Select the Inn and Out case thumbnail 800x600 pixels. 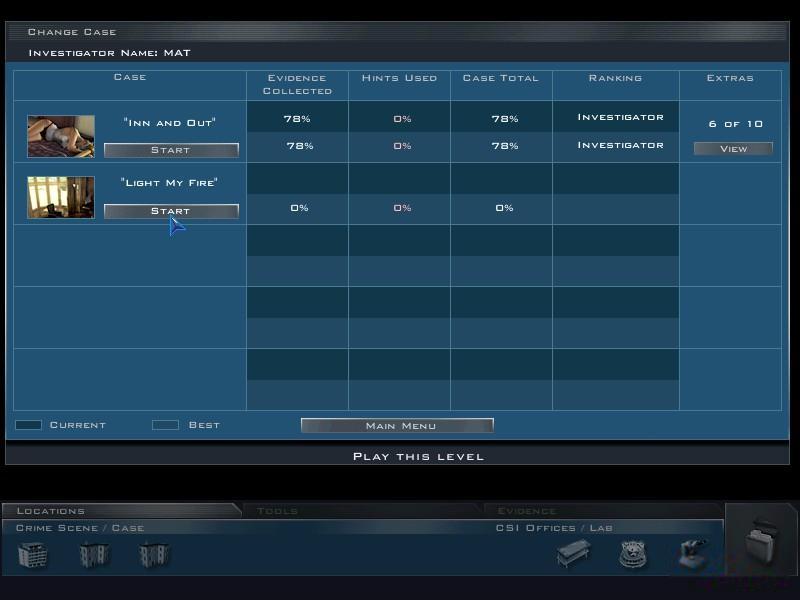pyautogui.click(x=61, y=136)
